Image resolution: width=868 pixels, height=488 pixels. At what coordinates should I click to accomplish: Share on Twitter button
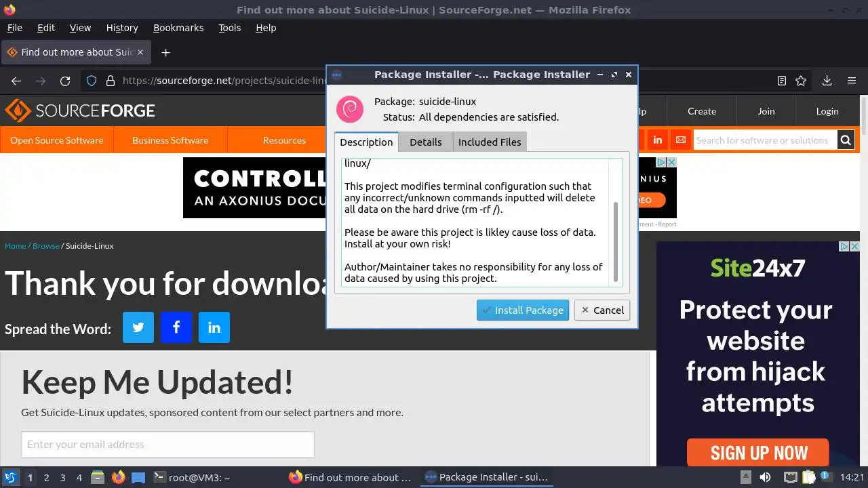pyautogui.click(x=138, y=327)
